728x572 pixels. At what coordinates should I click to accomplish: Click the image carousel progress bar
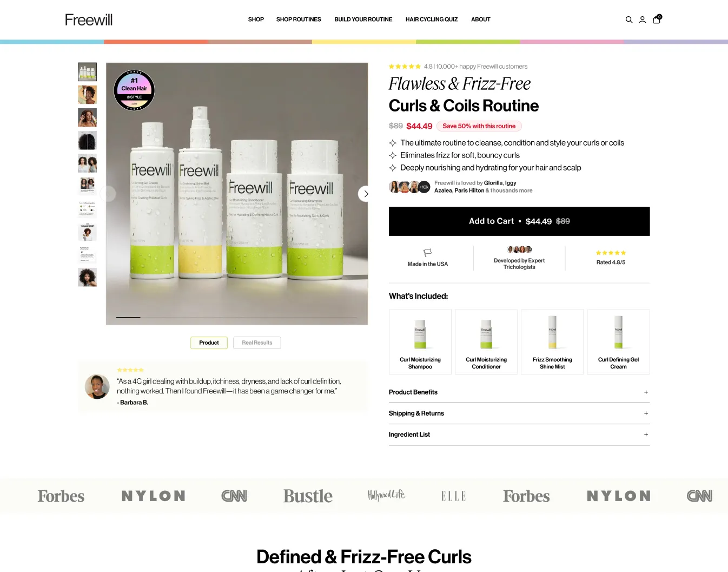237,317
